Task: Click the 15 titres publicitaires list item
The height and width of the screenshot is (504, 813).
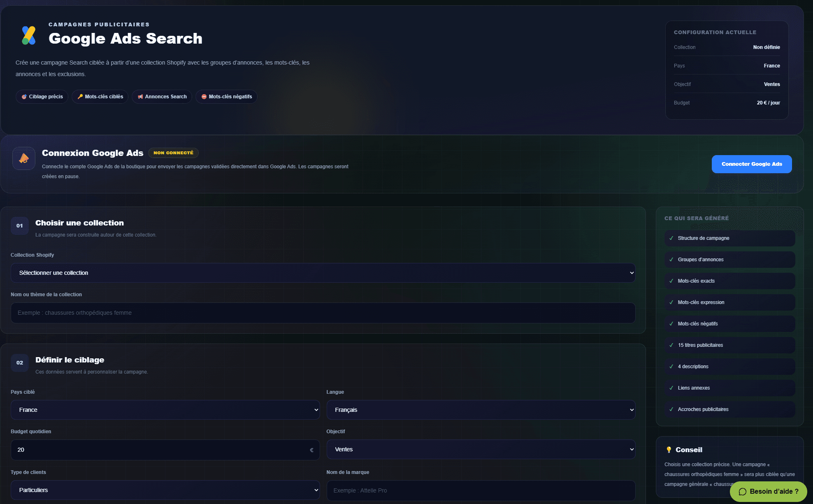Action: click(x=730, y=345)
